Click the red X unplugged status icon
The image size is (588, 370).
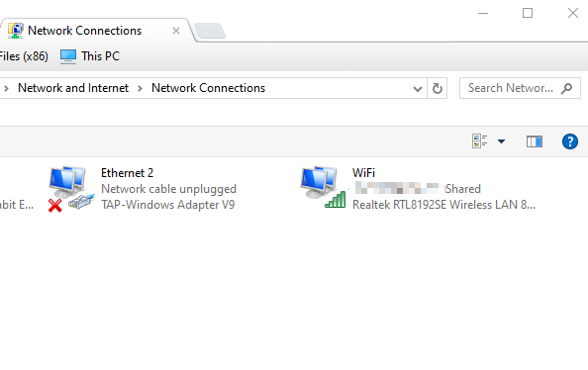click(x=55, y=206)
